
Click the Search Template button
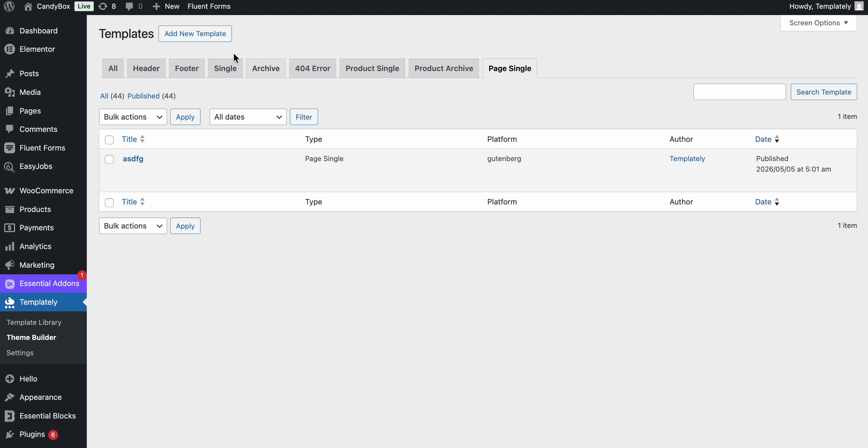coord(824,92)
